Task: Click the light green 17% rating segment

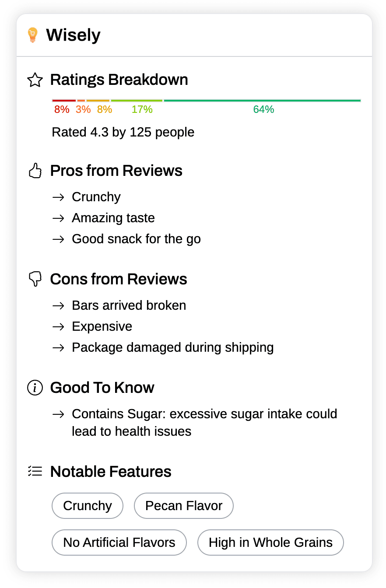Action: tap(137, 101)
